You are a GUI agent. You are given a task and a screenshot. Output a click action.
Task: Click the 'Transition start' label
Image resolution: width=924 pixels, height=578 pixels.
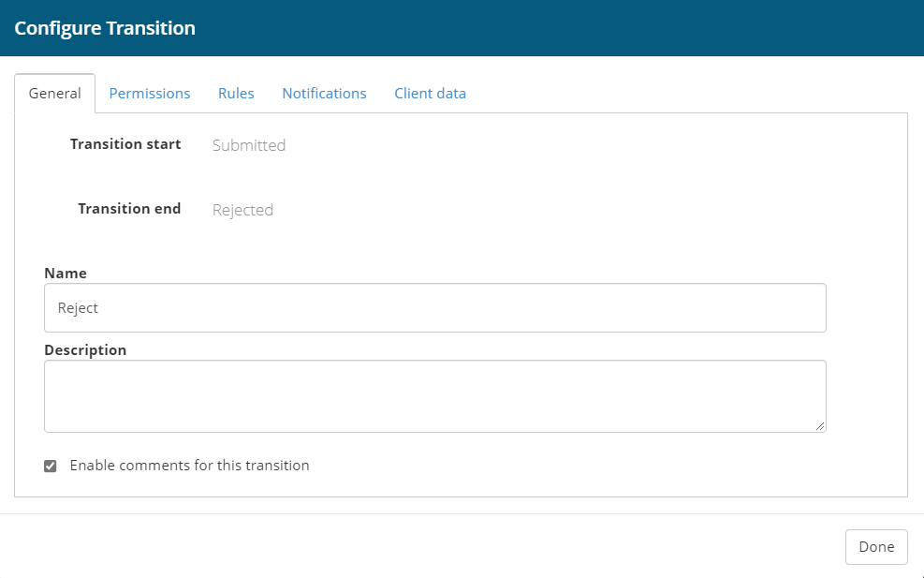125,144
